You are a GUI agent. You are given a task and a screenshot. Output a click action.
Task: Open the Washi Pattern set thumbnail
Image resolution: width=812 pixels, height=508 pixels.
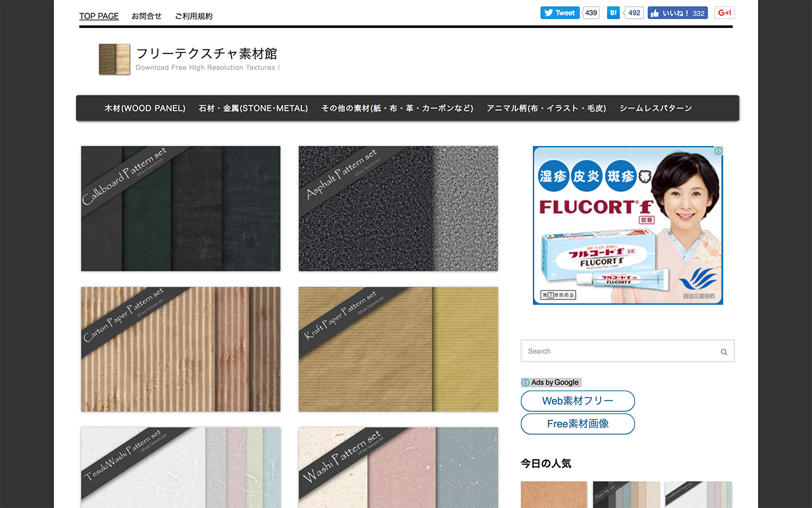pyautogui.click(x=398, y=467)
